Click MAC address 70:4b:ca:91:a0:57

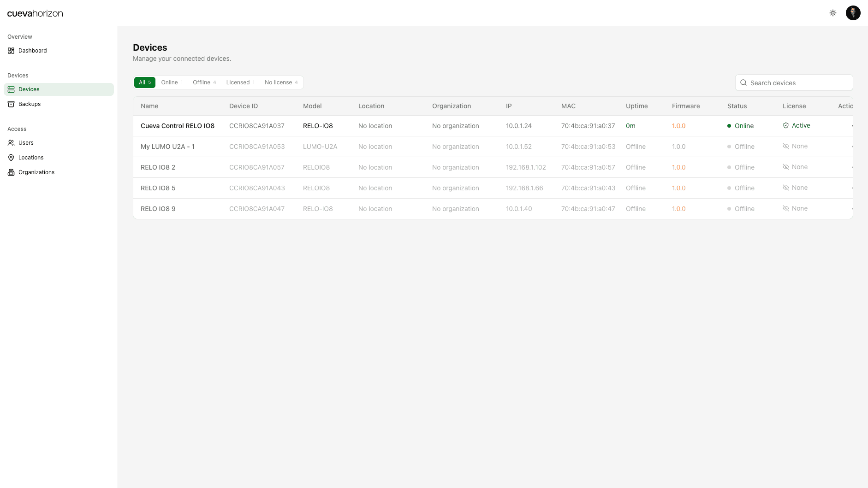coord(588,167)
